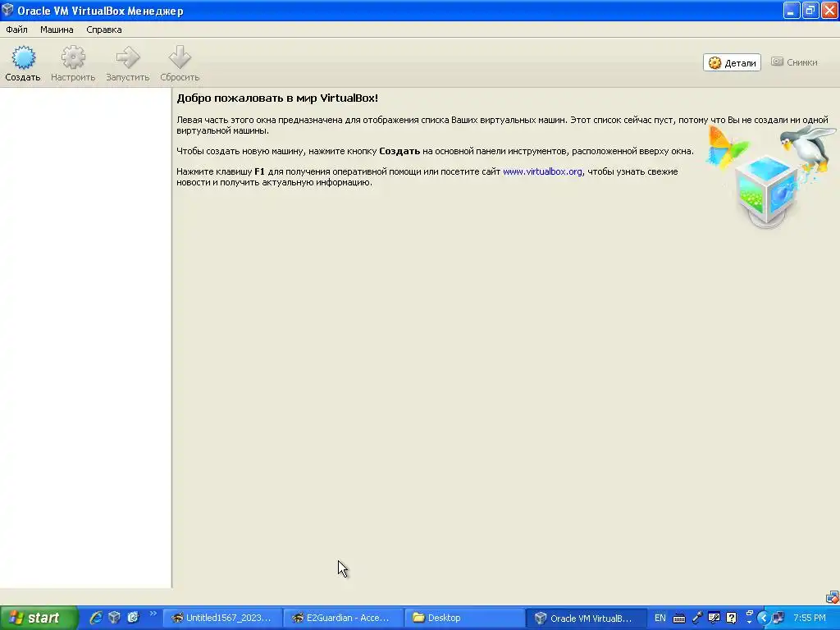Switch to the Снимки (Snapshots) view
840x630 pixels.
[794, 62]
